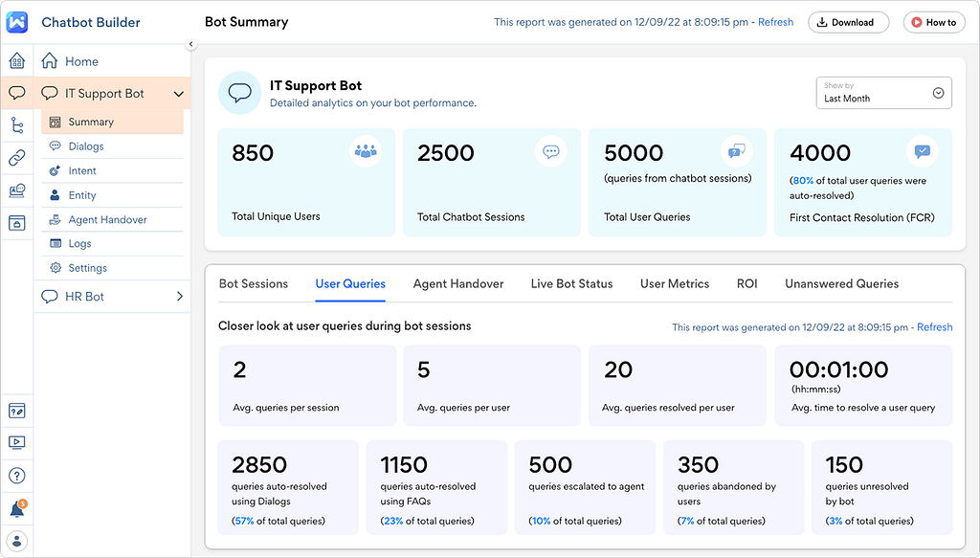Click the notification bell icon
This screenshot has width=980, height=558.
coord(16,509)
